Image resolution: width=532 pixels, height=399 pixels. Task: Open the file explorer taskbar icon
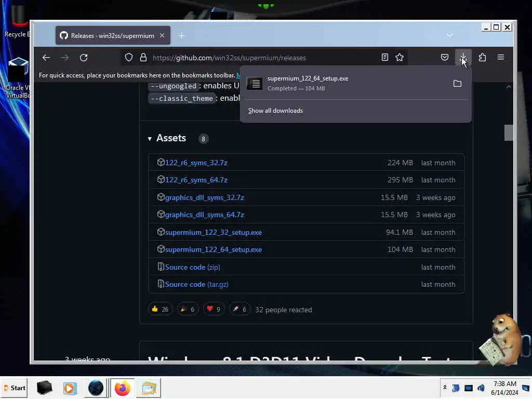point(149,388)
